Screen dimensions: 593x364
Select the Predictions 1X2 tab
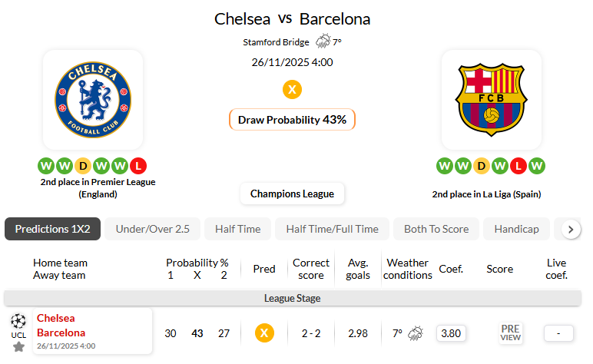(x=52, y=229)
